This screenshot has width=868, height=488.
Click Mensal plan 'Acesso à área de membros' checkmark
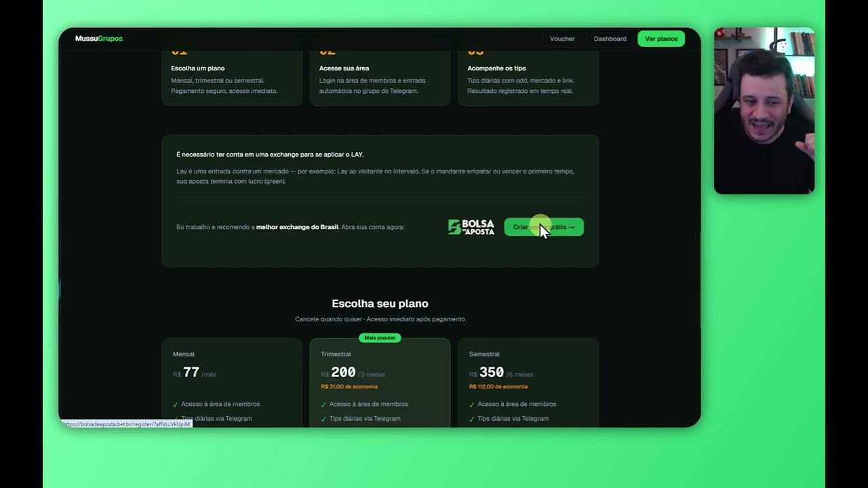(x=176, y=405)
